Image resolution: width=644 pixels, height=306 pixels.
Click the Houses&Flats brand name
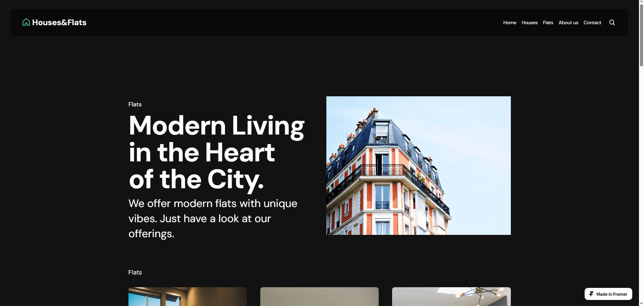point(59,22)
